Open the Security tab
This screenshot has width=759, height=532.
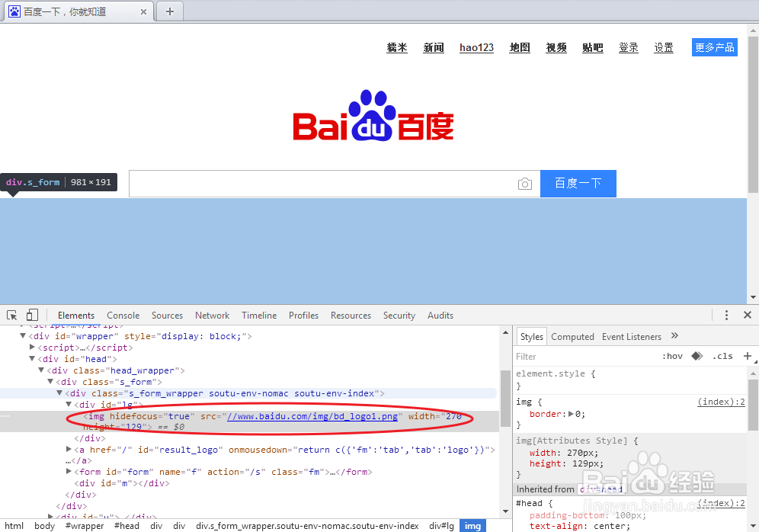399,315
